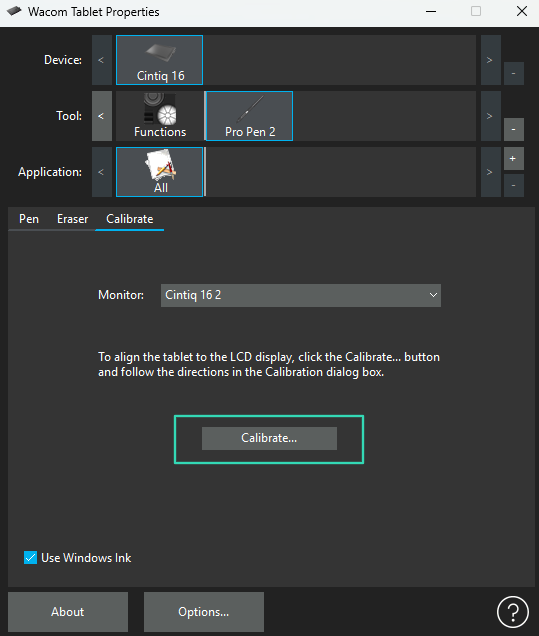Image resolution: width=539 pixels, height=636 pixels.
Task: Remove tool with Tool minus button
Action: tap(514, 129)
